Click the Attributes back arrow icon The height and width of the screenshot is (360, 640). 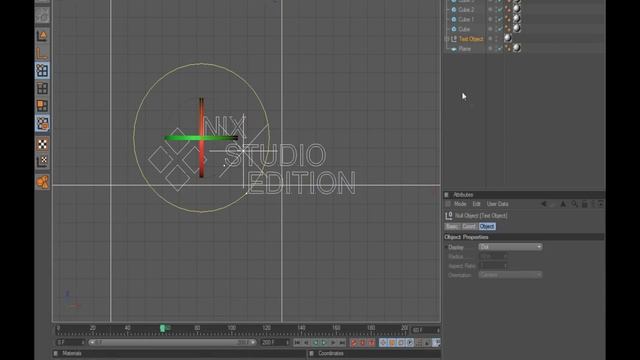point(544,204)
